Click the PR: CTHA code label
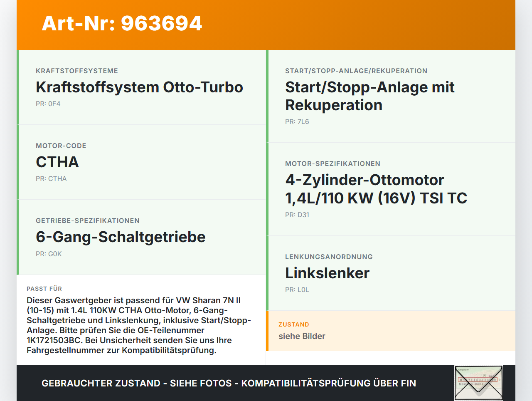The width and height of the screenshot is (532, 401). [x=51, y=178]
